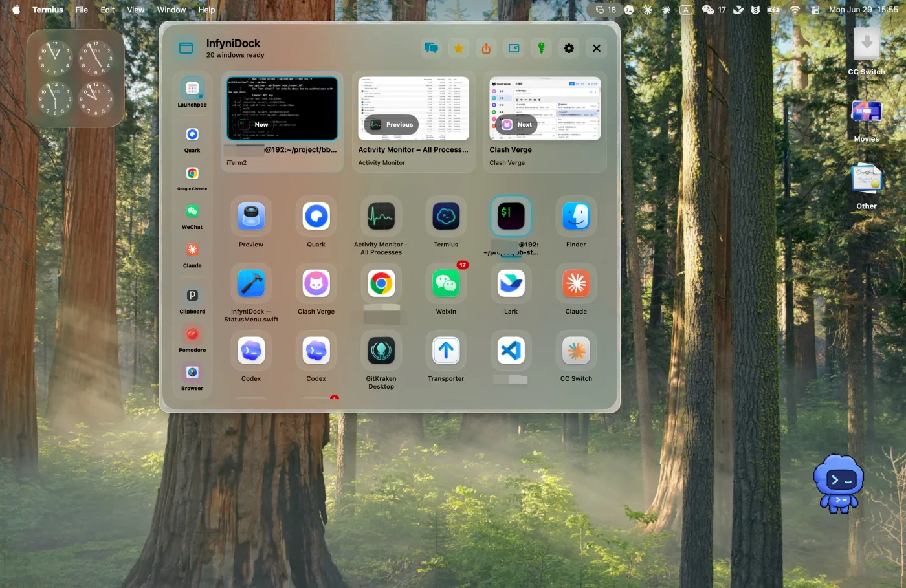The image size is (906, 588).
Task: Click the orange share icon
Action: pyautogui.click(x=486, y=48)
